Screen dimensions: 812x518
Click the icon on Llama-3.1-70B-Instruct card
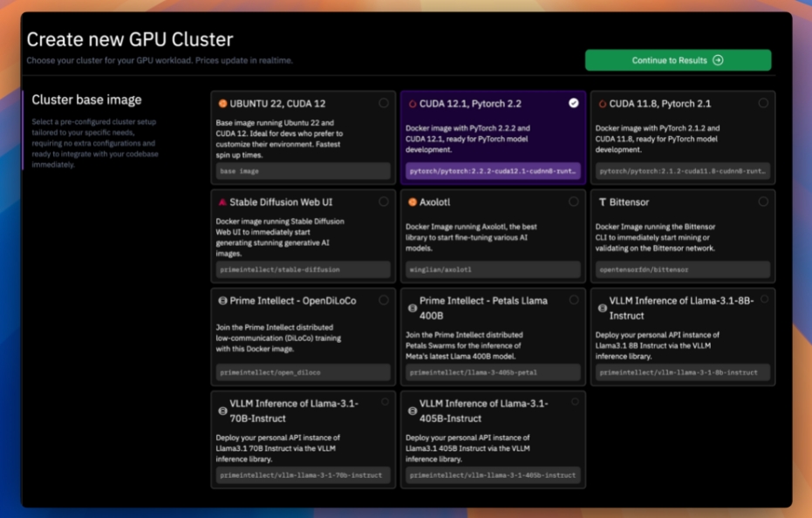click(x=222, y=411)
